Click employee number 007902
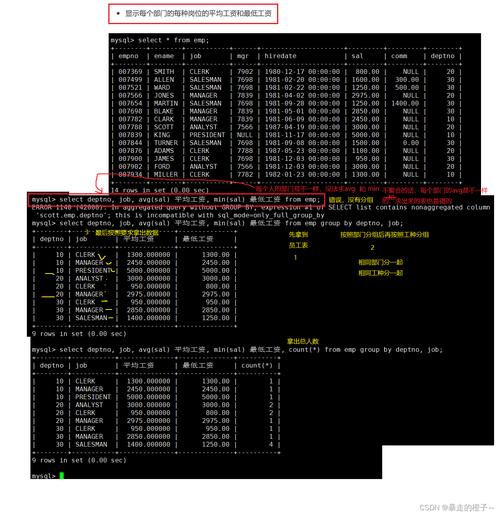Viewport: 500px width, 515px height. click(130, 166)
